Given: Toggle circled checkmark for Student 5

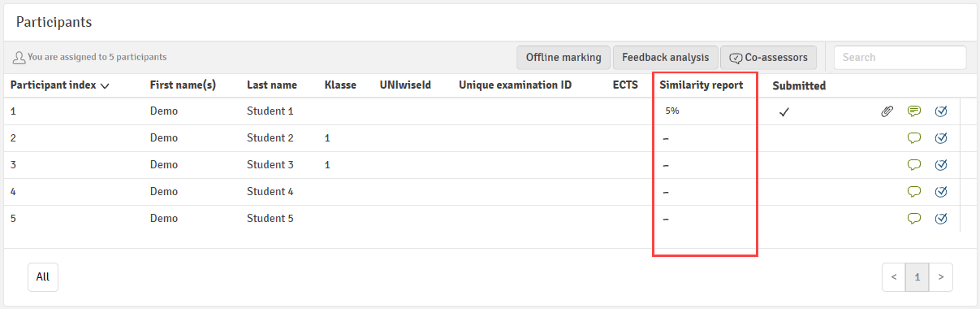Looking at the screenshot, I should click(x=942, y=218).
